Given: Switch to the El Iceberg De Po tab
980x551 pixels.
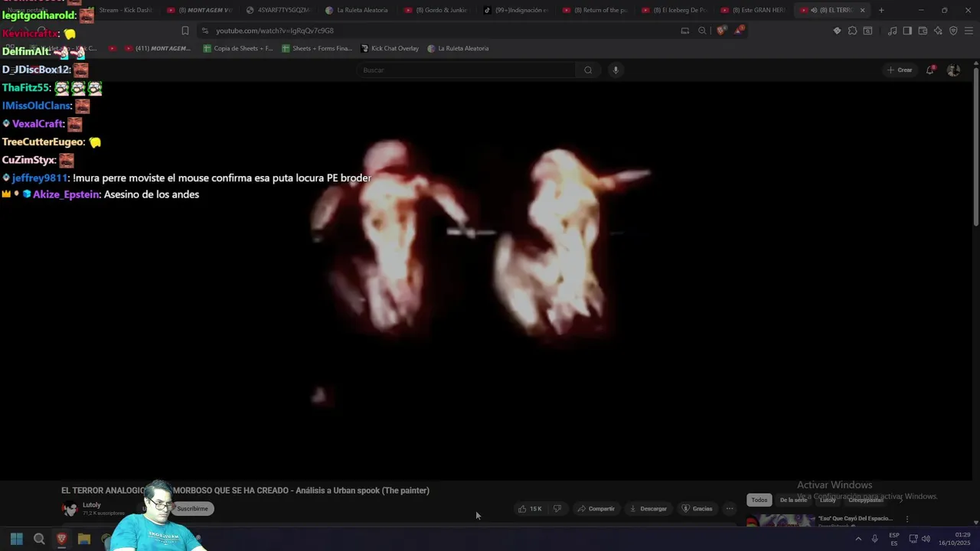Looking at the screenshot, I should pyautogui.click(x=674, y=10).
